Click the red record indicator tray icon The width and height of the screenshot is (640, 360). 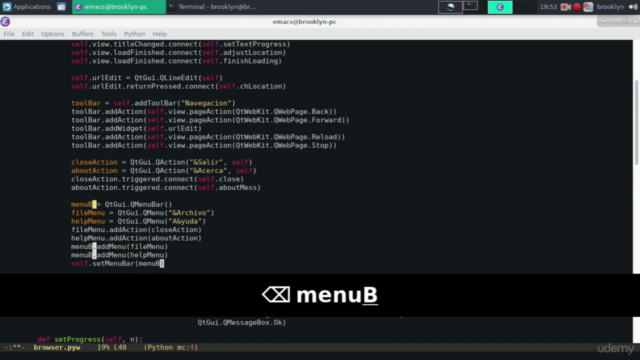[x=577, y=7]
